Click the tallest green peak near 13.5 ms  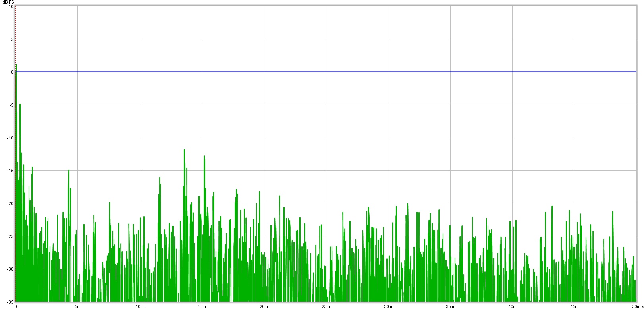coord(185,151)
